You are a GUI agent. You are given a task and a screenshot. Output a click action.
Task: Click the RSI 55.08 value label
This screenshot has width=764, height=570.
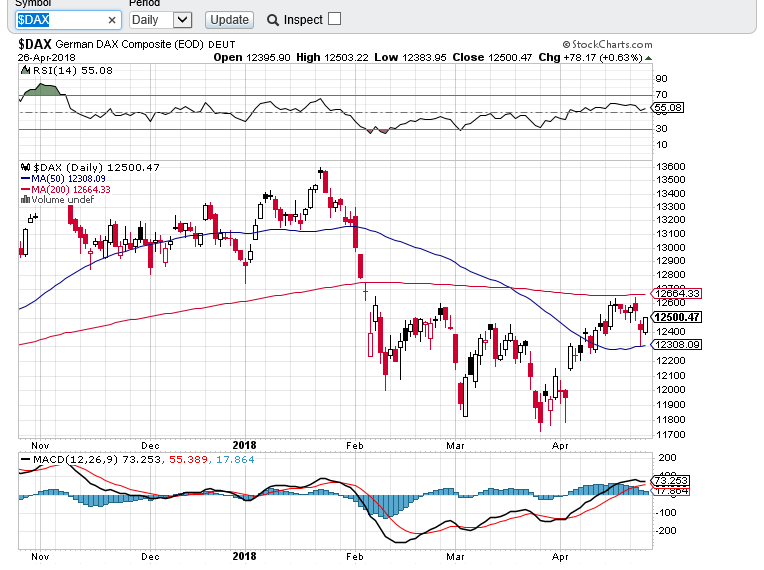pyautogui.click(x=97, y=71)
